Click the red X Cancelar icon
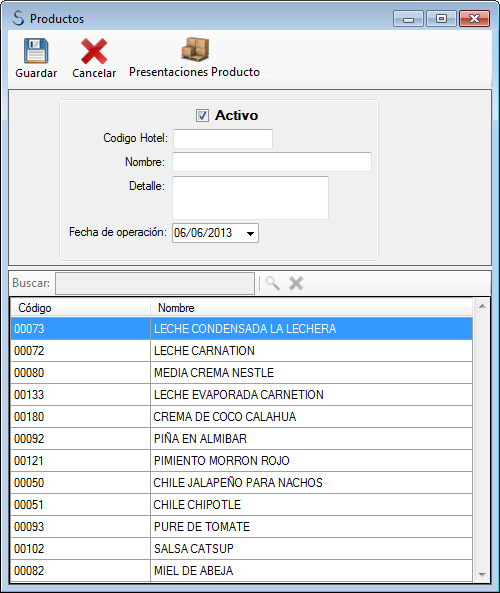The width and height of the screenshot is (500, 593). tap(94, 51)
